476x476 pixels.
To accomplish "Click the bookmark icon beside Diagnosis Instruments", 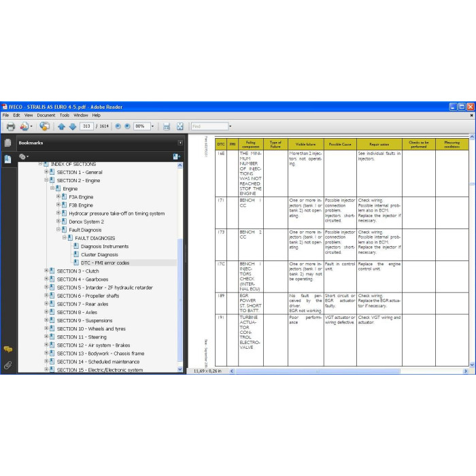I will point(76,246).
